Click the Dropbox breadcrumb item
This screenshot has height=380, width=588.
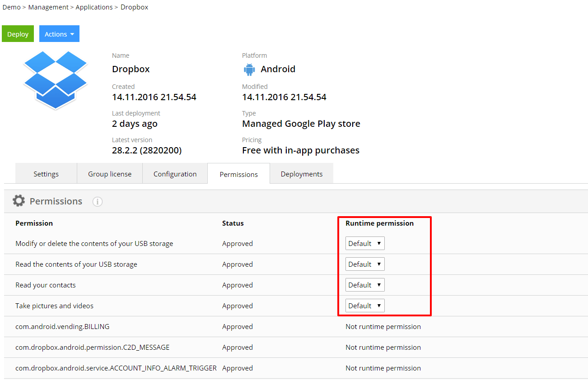click(134, 7)
